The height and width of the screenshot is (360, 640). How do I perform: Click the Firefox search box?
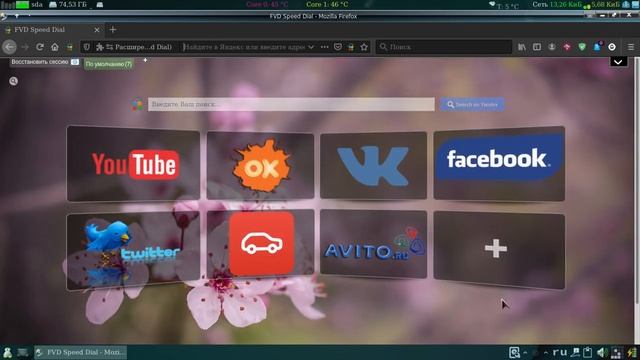click(x=443, y=47)
